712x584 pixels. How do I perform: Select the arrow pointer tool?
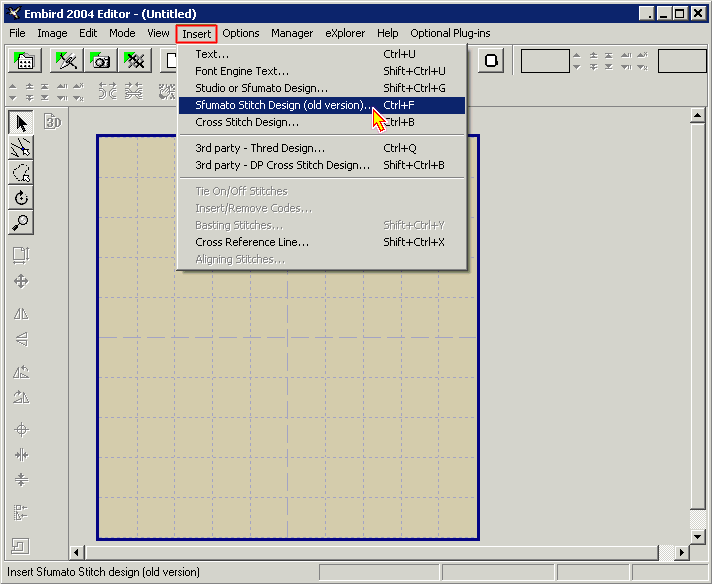[21, 123]
